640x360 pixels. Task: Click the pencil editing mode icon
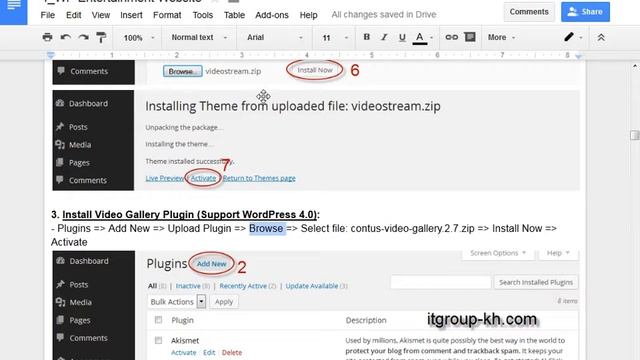[569, 37]
